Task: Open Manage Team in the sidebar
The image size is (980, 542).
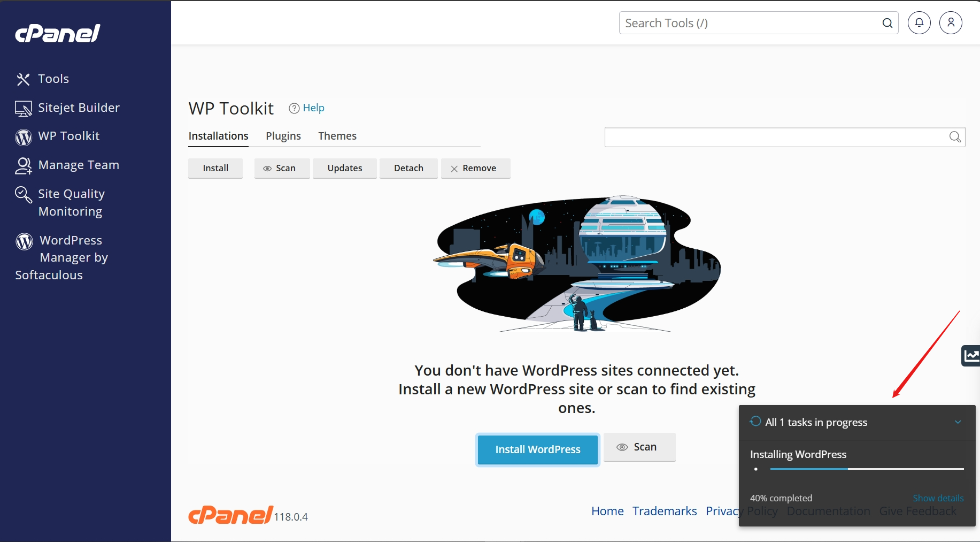Action: pyautogui.click(x=79, y=165)
